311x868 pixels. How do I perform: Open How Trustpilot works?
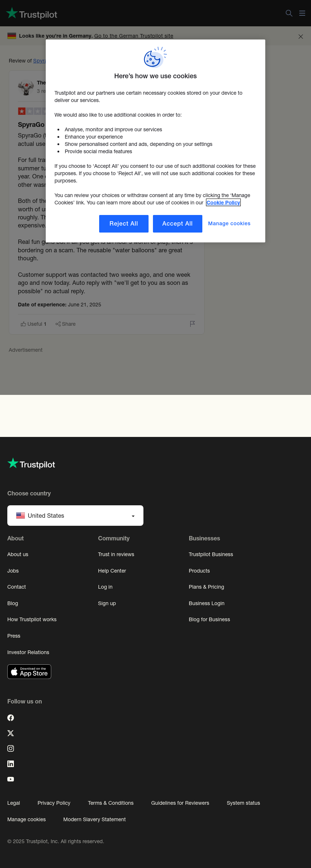32,619
